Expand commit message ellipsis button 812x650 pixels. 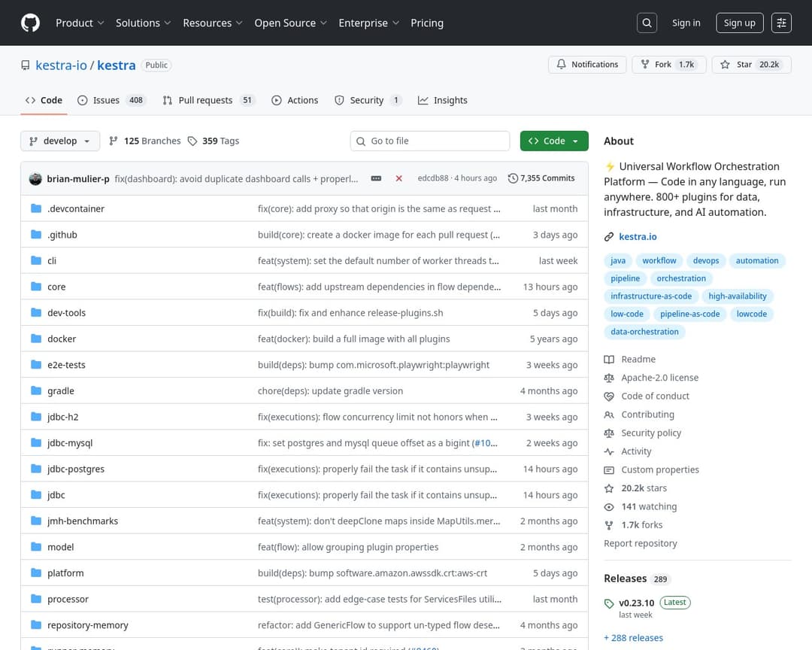376,178
